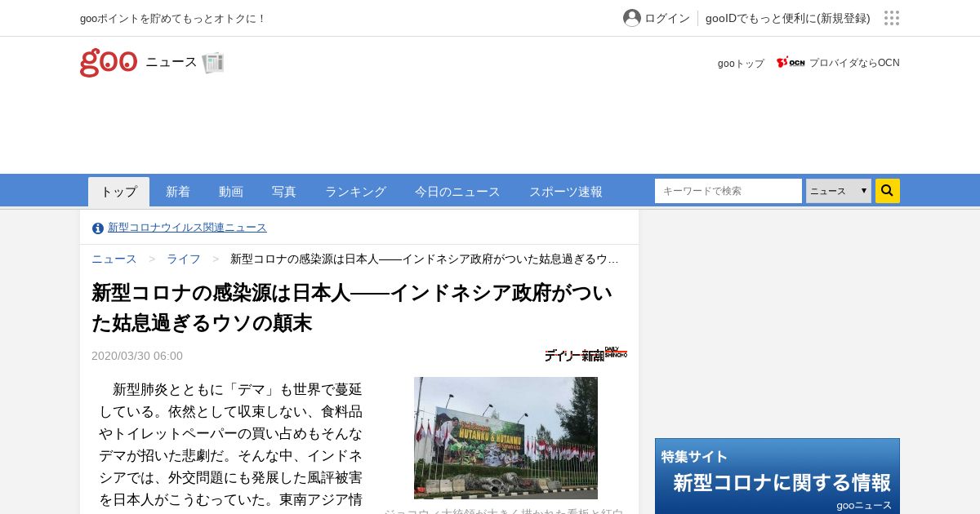Viewport: 980px width, 514px height.
Task: Click the gooポイントを貯めてもっとオトクに！ text
Action: [173, 18]
